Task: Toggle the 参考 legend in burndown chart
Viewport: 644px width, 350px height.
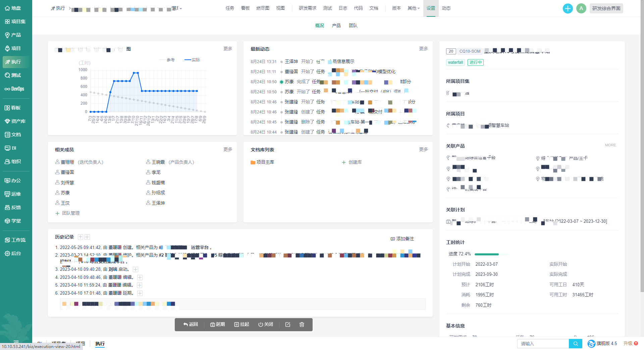Action: click(167, 60)
